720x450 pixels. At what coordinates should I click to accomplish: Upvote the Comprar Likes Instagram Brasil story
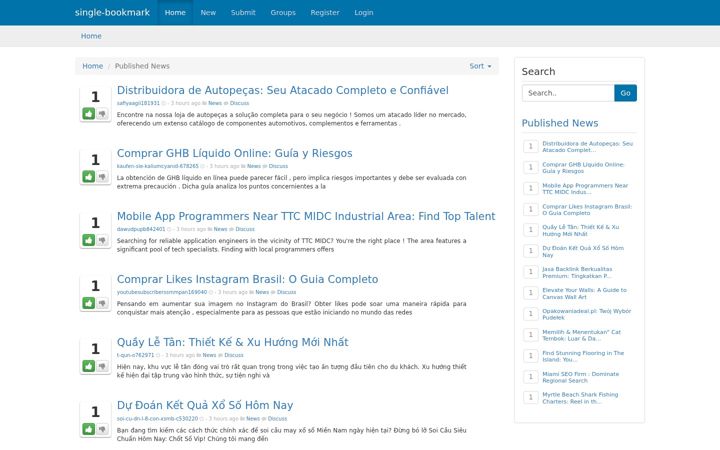[x=89, y=303]
